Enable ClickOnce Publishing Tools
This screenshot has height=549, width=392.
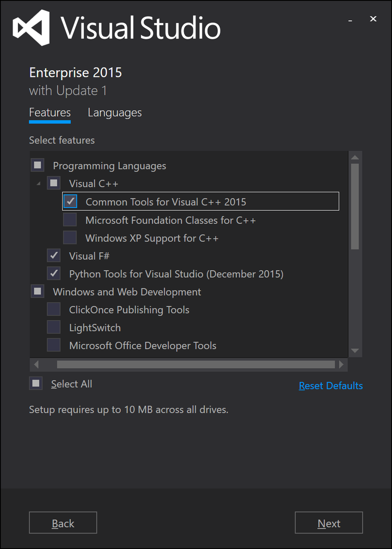point(54,309)
